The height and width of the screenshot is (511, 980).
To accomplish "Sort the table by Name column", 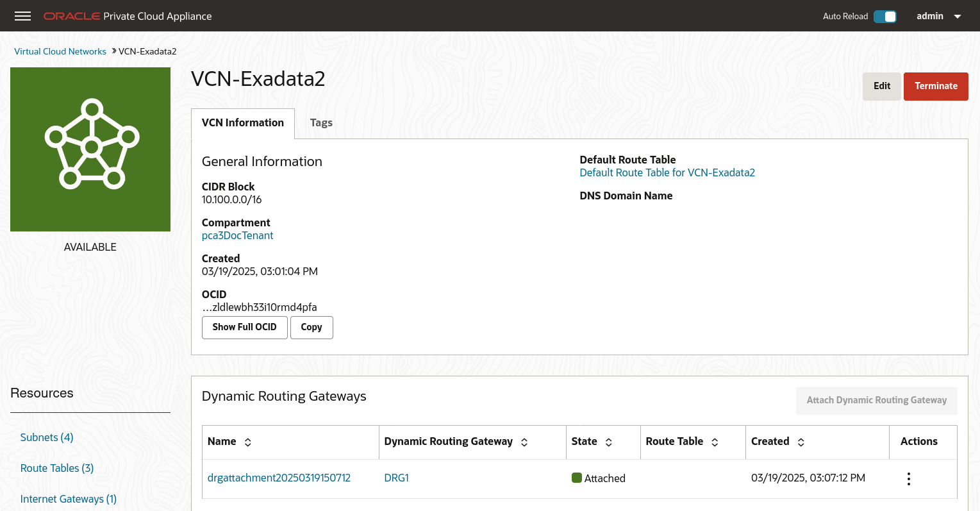I will [x=248, y=442].
